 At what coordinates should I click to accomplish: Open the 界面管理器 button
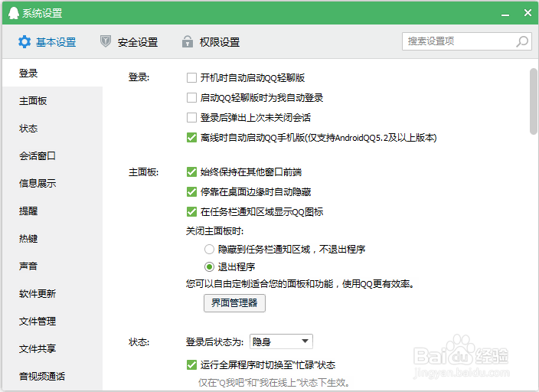[234, 303]
